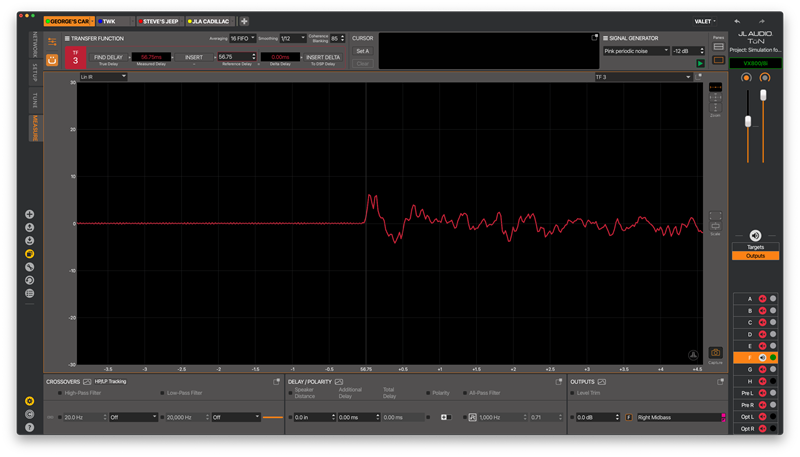This screenshot has width=800, height=457.
Task: Switch to the TWK project tab
Action: [x=115, y=21]
